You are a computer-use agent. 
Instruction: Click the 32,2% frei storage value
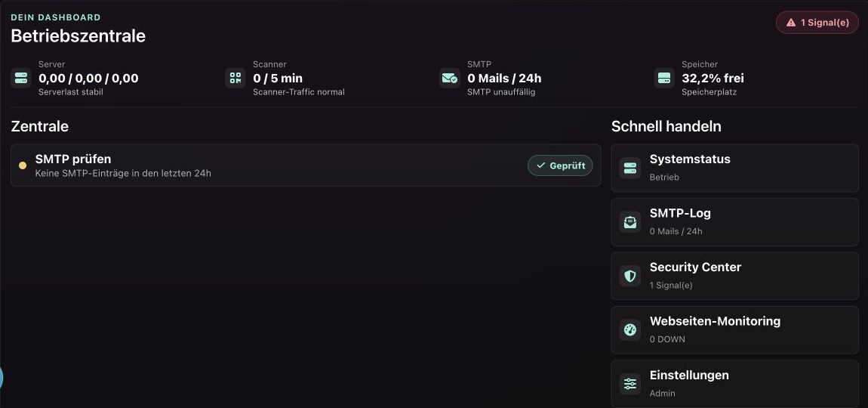point(713,78)
